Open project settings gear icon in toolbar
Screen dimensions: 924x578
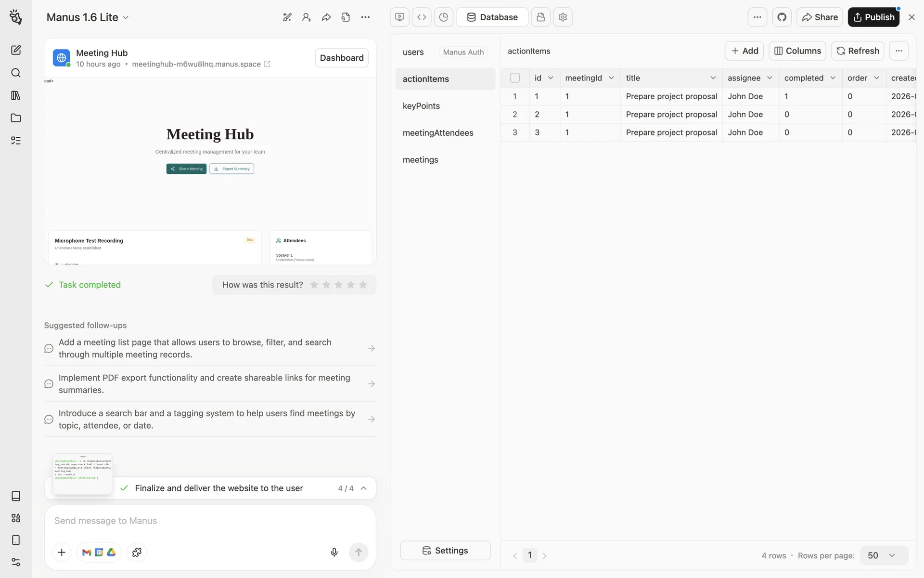(x=563, y=17)
